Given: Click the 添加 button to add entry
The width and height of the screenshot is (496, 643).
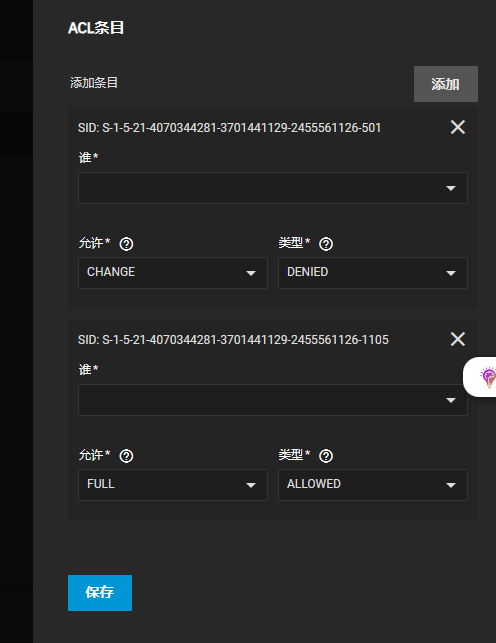Looking at the screenshot, I should click(446, 84).
